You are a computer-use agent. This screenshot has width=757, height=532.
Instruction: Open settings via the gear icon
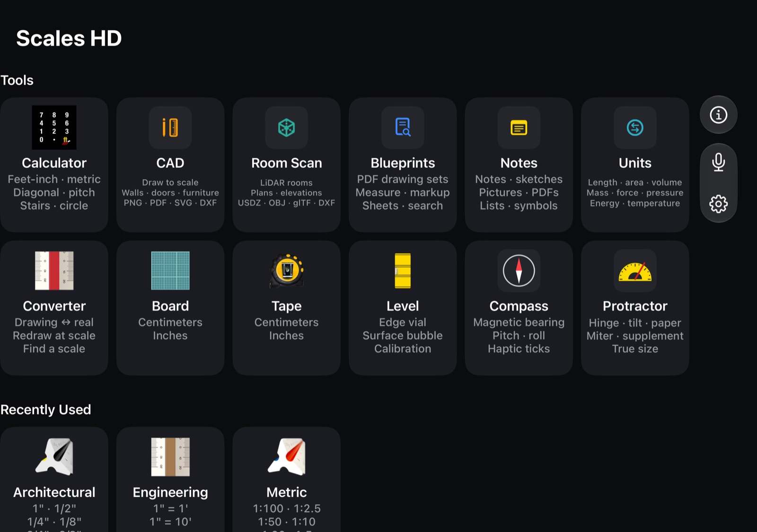(x=718, y=204)
